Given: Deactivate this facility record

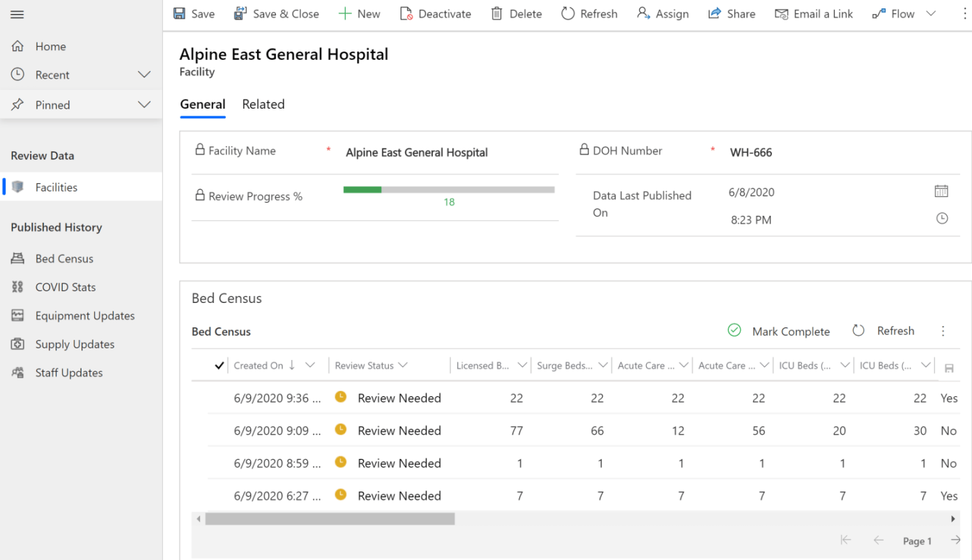Looking at the screenshot, I should (435, 13).
